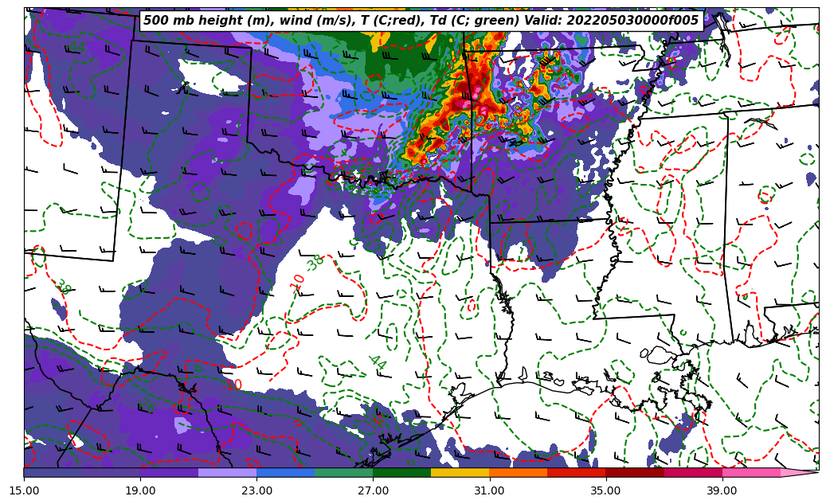Screen dimensions: 826x504
Task: Select the dark red colorbar segment
Action: (x=635, y=472)
